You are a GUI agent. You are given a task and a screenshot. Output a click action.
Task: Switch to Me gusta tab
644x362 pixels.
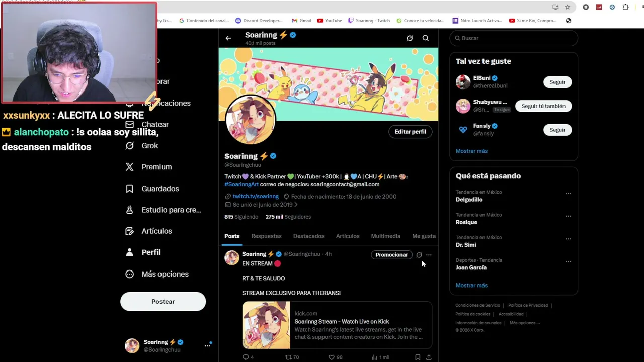coord(424,236)
